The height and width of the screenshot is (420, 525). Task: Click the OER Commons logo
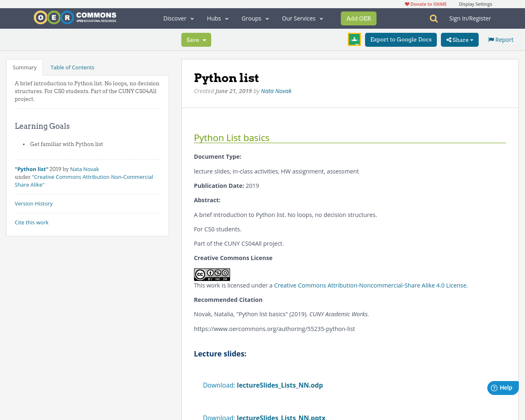(75, 18)
